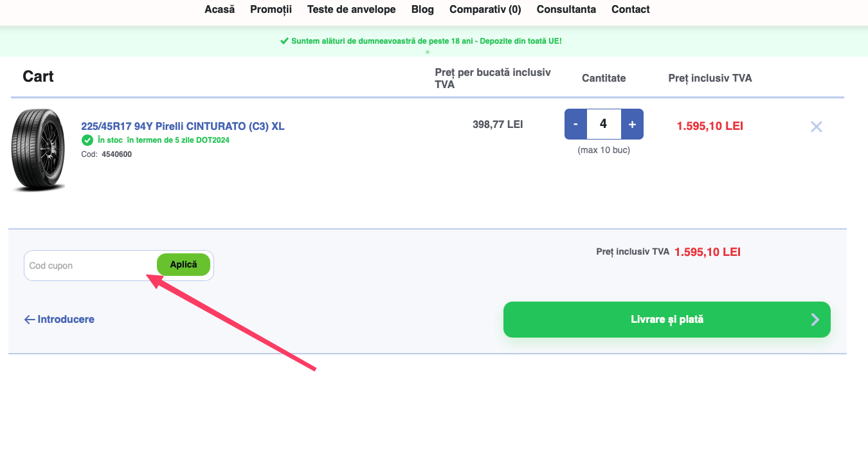Open the Contact menu item
The image size is (868, 472).
pos(631,10)
